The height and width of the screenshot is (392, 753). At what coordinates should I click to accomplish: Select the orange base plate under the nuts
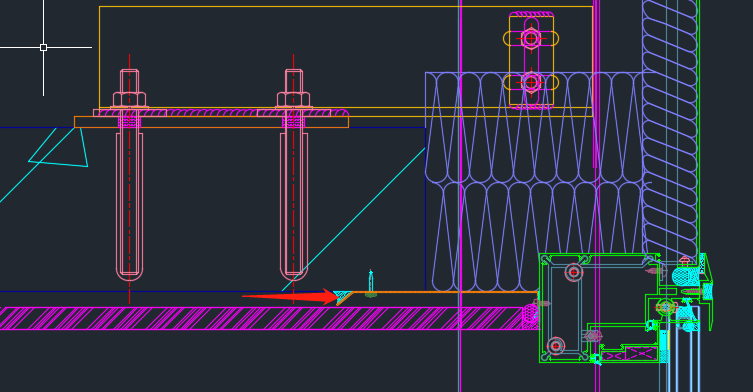click(211, 122)
